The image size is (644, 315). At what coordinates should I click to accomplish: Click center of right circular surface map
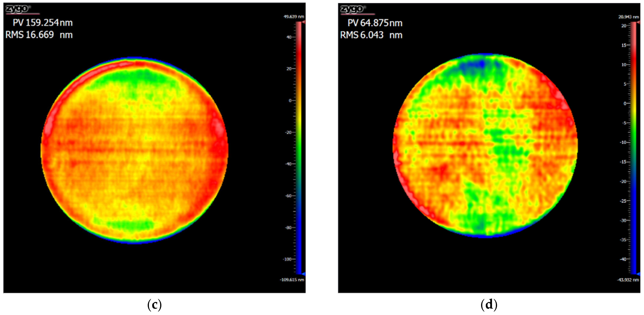pos(485,146)
